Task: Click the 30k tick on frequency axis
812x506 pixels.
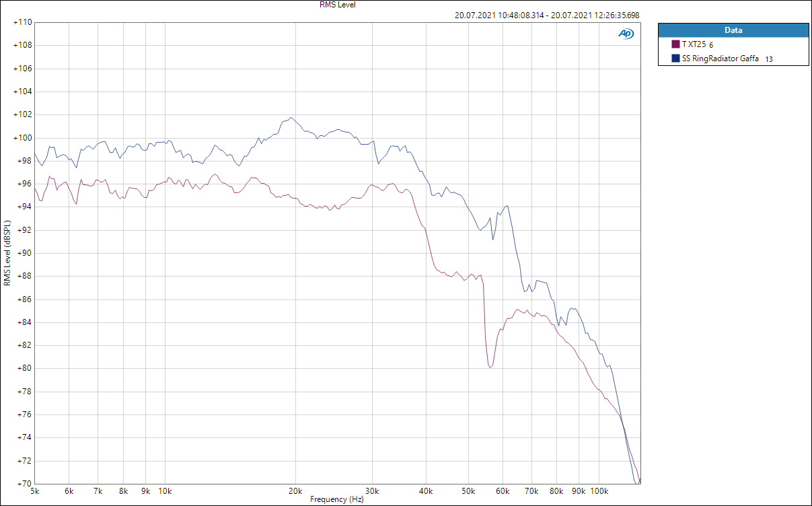Action: 371,491
